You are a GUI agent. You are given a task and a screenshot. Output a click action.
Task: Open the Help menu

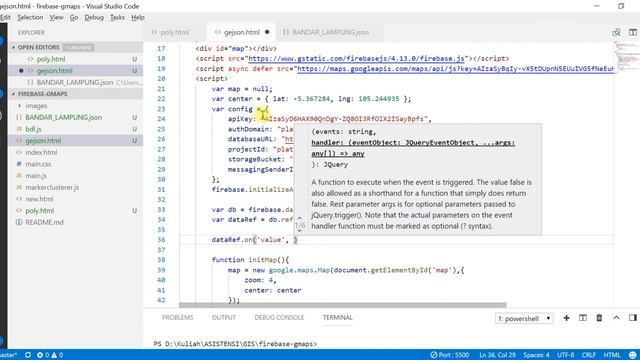[x=138, y=17]
